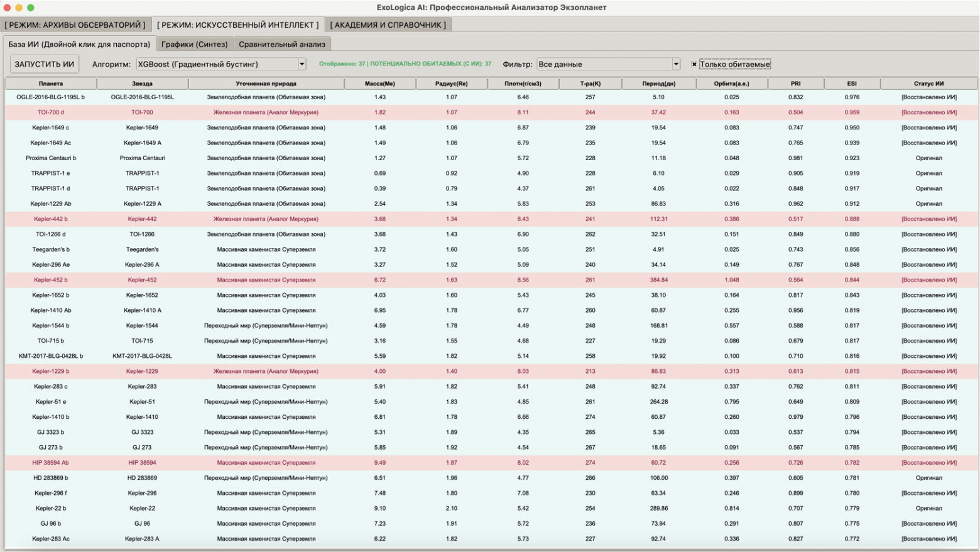This screenshot has width=980, height=552.
Task: Expand the Фильтр 'Все данные' dropdown
Action: coord(607,64)
